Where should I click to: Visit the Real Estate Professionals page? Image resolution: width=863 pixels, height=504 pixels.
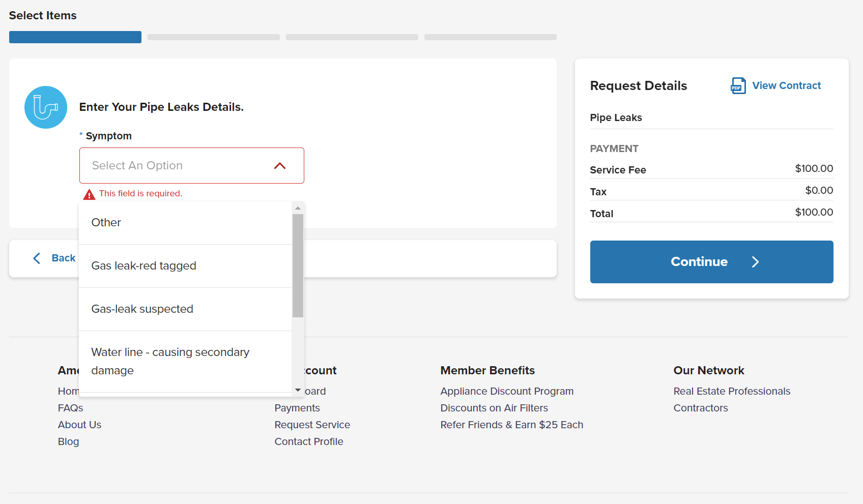click(732, 391)
